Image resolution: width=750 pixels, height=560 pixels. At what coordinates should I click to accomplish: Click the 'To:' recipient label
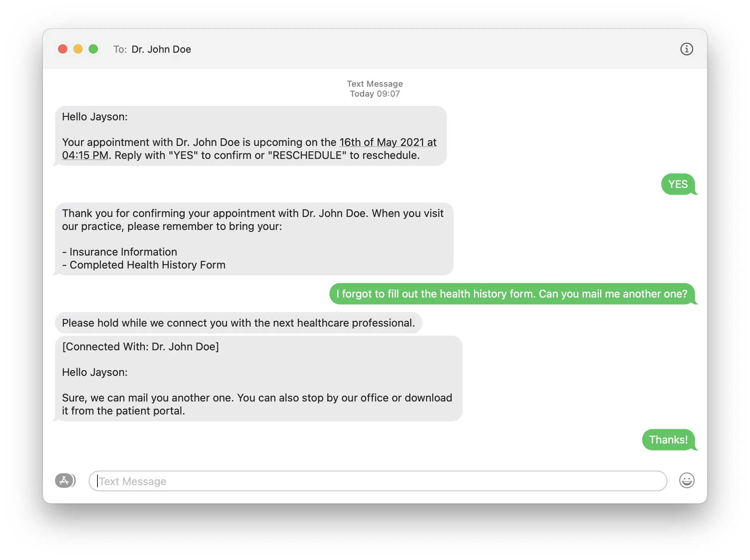[120, 49]
